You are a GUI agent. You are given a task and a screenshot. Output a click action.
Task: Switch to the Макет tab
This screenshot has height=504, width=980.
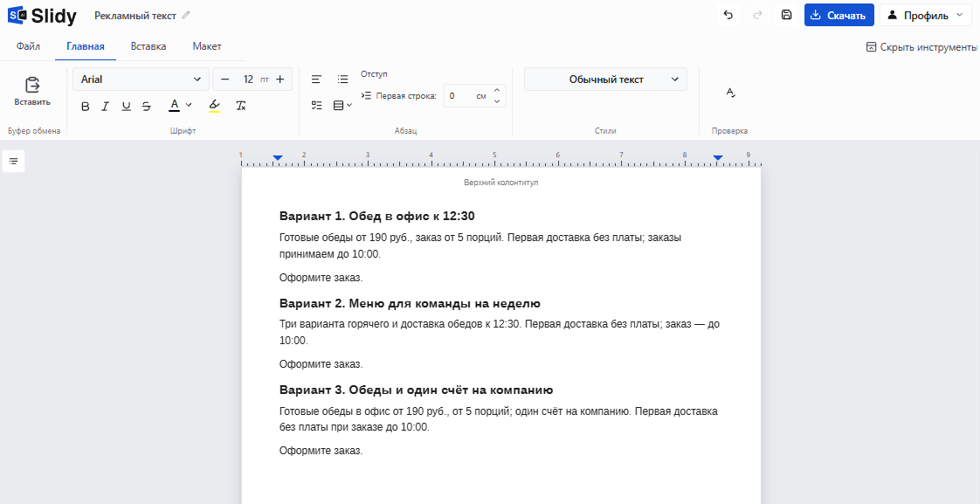pyautogui.click(x=207, y=46)
